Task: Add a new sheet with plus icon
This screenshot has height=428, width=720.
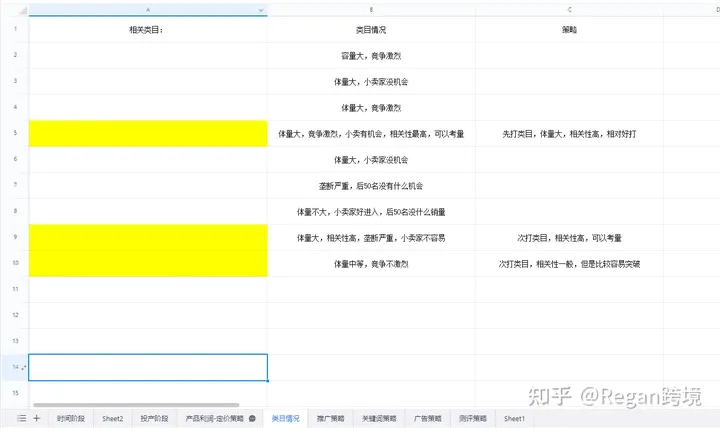Action: click(37, 419)
